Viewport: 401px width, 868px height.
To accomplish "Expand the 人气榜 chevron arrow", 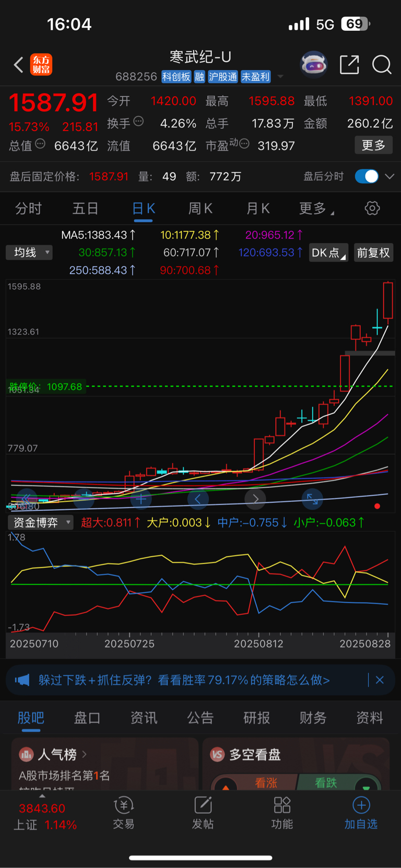I will coord(84,754).
